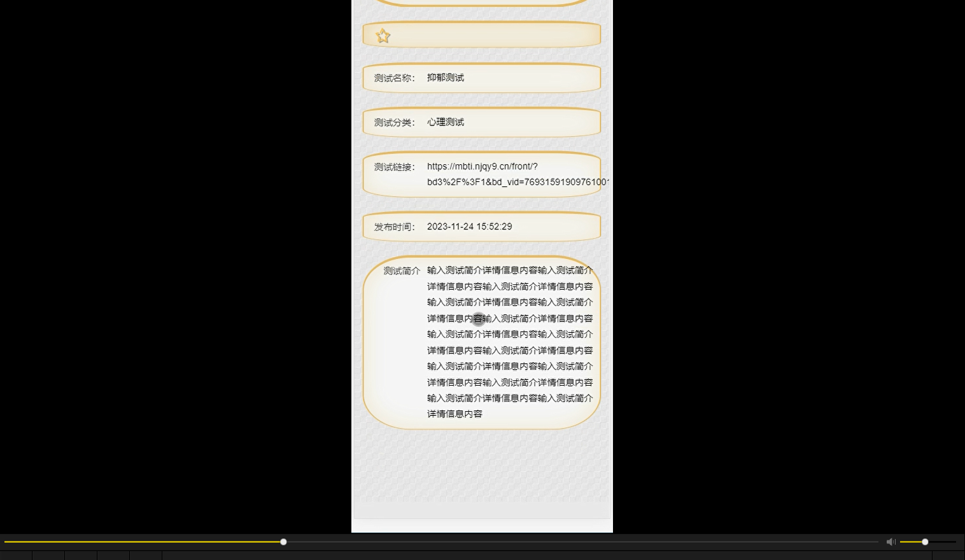Click the star favorite icon
Viewport: 965px width, 560px height.
coord(383,35)
